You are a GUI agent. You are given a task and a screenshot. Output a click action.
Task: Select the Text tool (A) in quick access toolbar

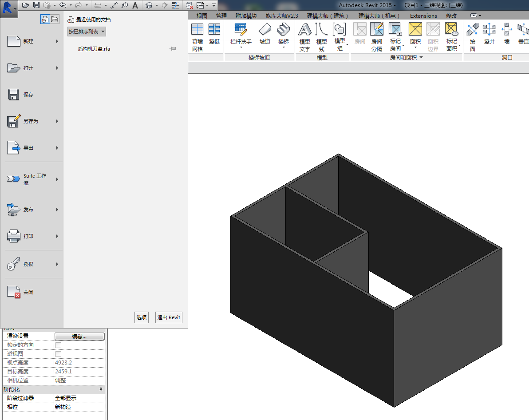(135, 5)
